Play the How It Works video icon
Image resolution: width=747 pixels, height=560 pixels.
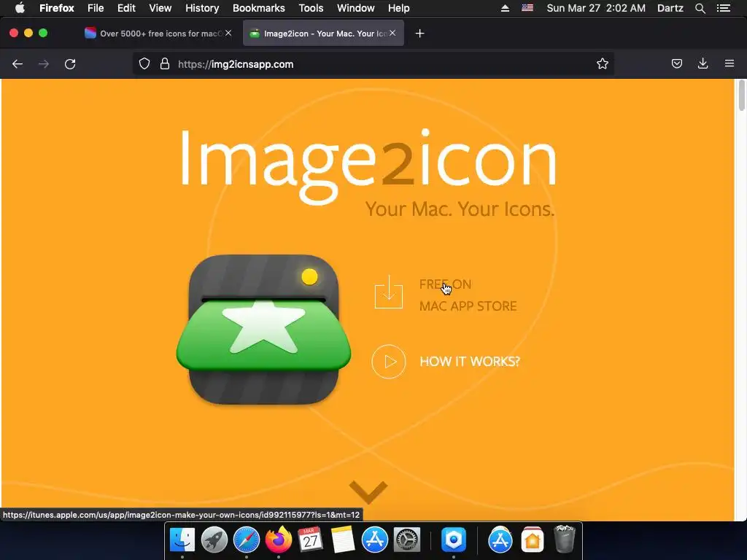click(389, 362)
